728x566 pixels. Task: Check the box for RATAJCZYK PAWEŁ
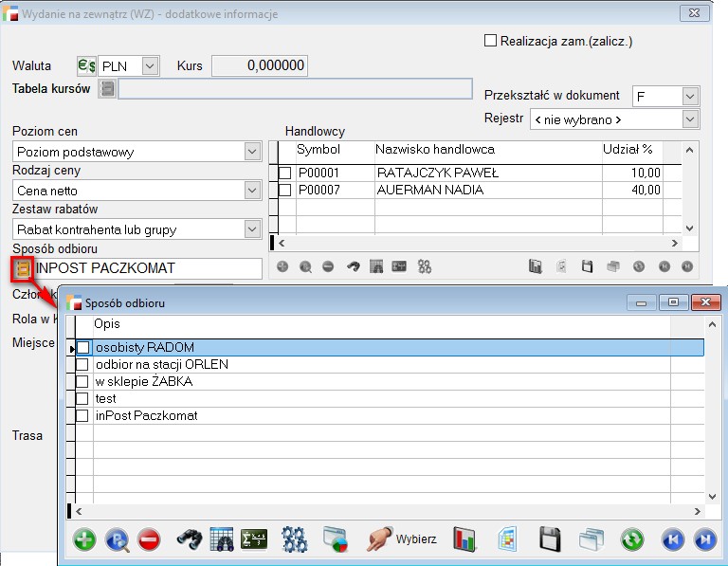tap(284, 173)
